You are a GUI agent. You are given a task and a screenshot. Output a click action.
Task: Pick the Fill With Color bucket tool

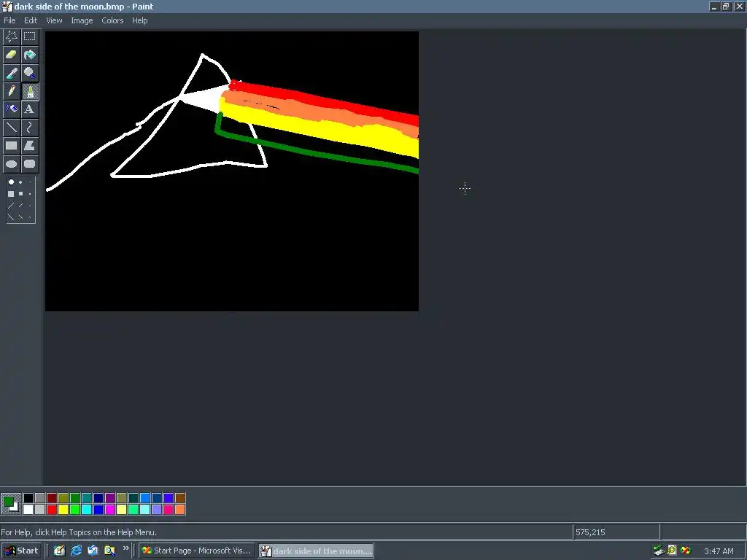(x=29, y=55)
